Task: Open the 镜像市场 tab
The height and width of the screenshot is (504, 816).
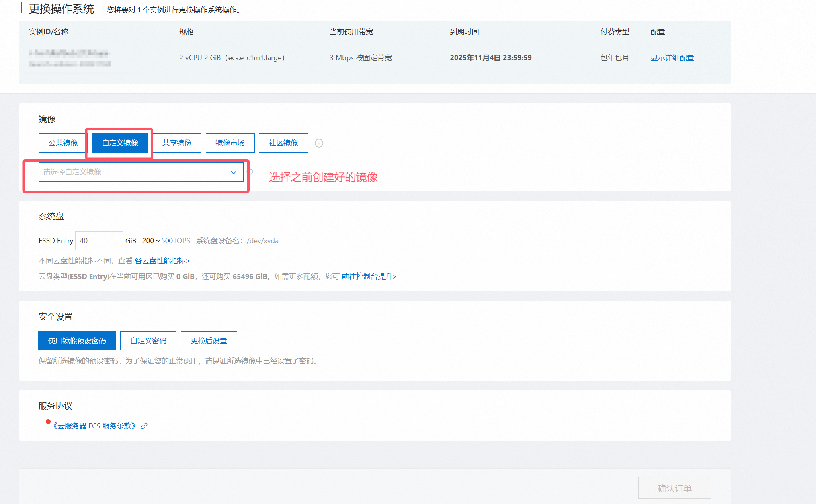Action: tap(230, 143)
